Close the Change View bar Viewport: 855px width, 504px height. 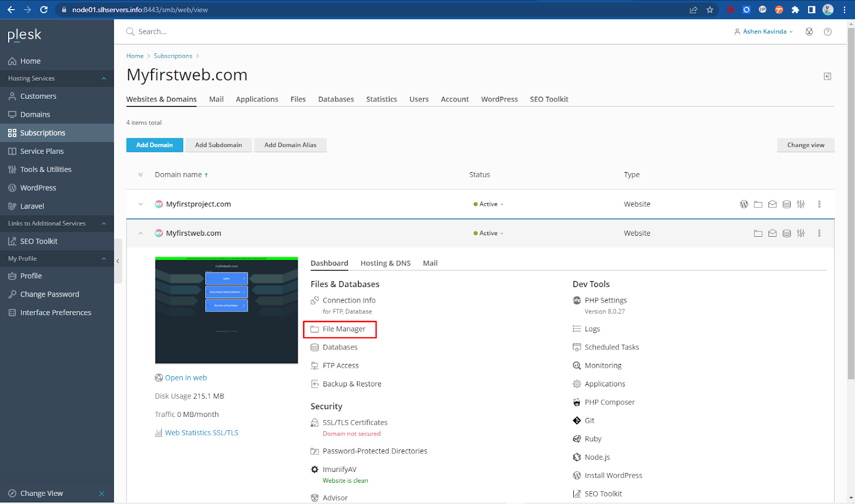[x=102, y=493]
